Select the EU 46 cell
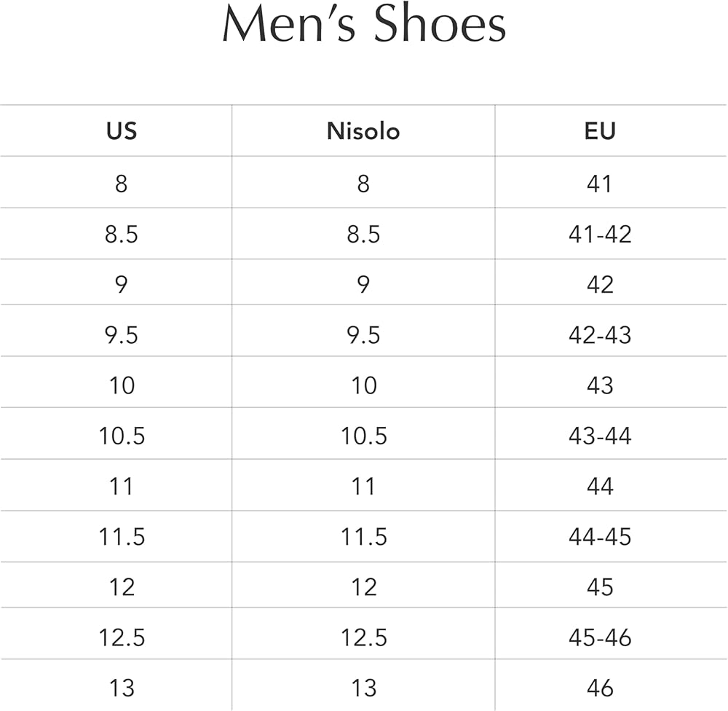 600,688
